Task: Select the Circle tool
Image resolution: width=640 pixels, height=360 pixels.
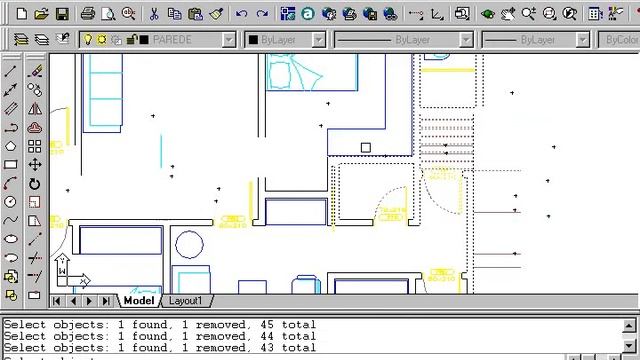Action: click(11, 202)
